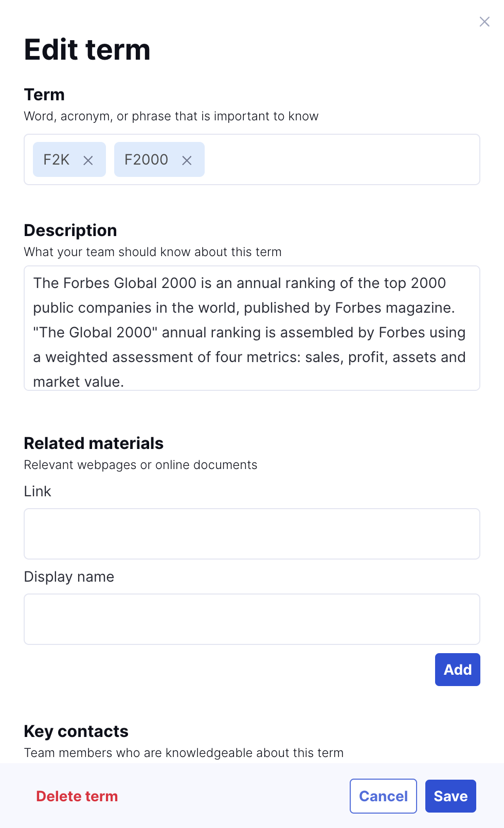Select the F2000 chip text
This screenshot has width=504, height=828.
coord(146,160)
